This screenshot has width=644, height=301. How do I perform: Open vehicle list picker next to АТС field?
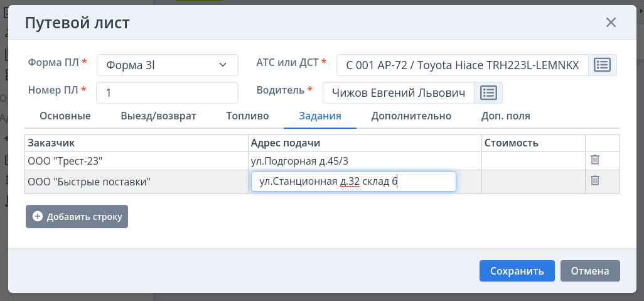coord(603,65)
